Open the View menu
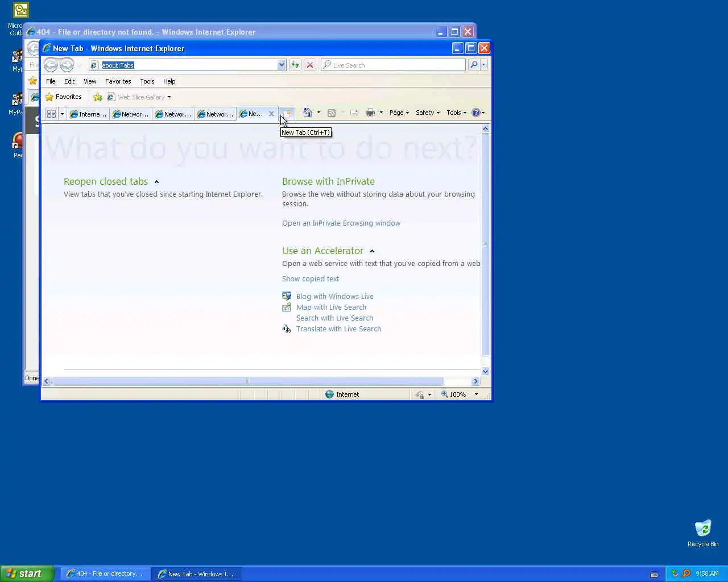728x582 pixels. 90,81
